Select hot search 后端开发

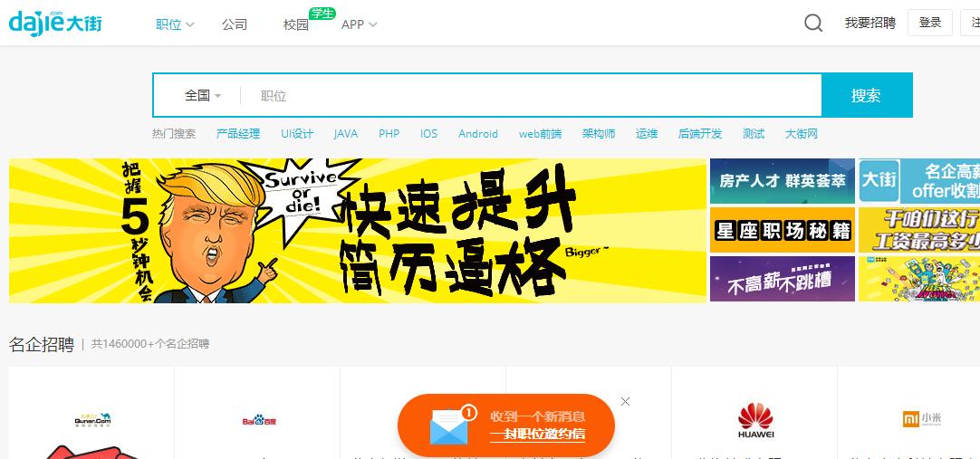point(700,134)
